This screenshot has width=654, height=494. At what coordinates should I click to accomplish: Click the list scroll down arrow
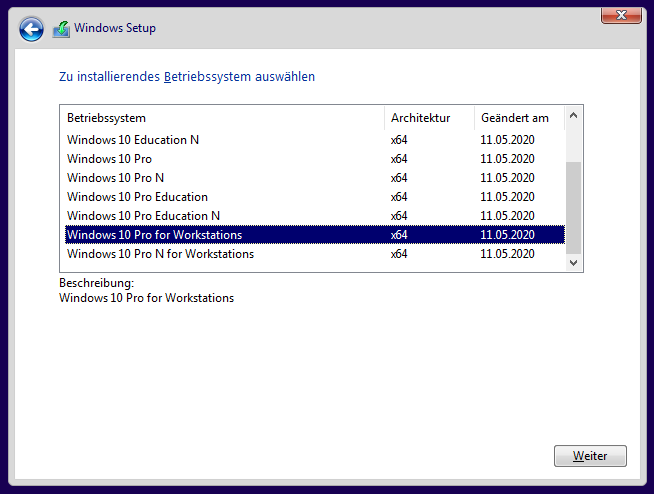pos(574,263)
